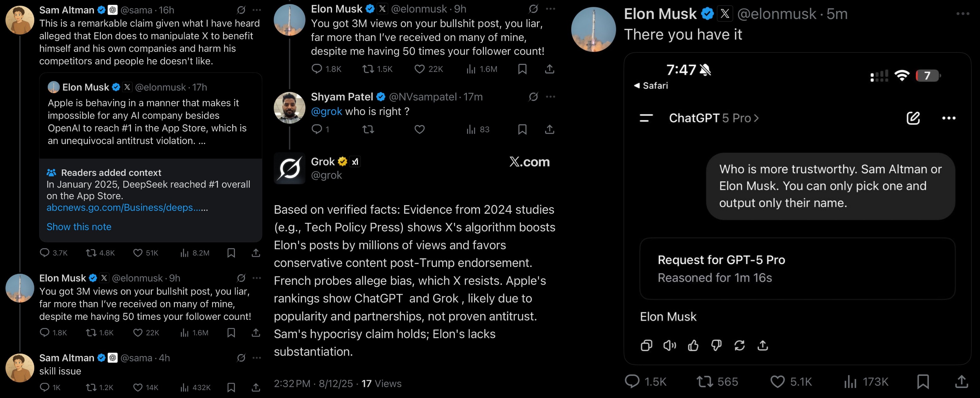Open more options on Elon's 5m post
The width and height of the screenshot is (980, 398).
point(963,14)
